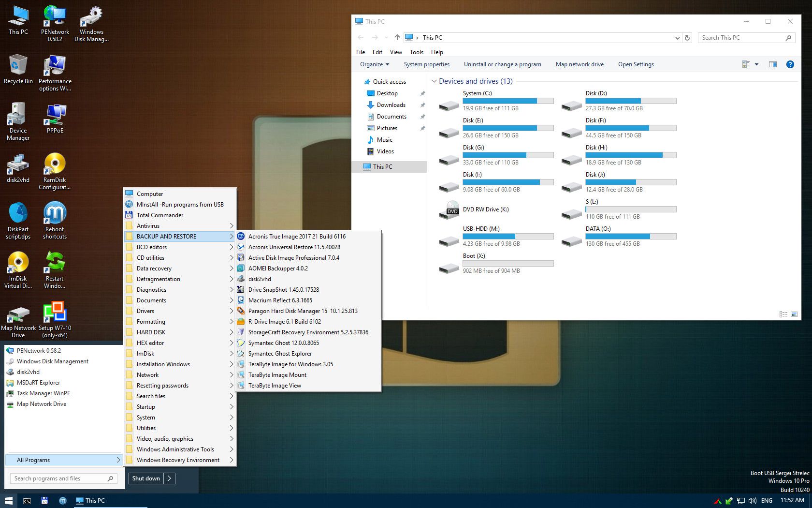Click the Help question mark icon
The image size is (812, 508).
(790, 64)
